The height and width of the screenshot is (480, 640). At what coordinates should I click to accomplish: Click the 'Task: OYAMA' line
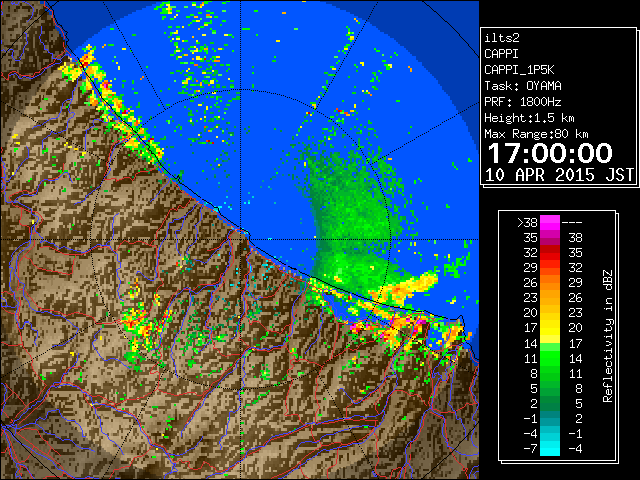tap(522, 86)
